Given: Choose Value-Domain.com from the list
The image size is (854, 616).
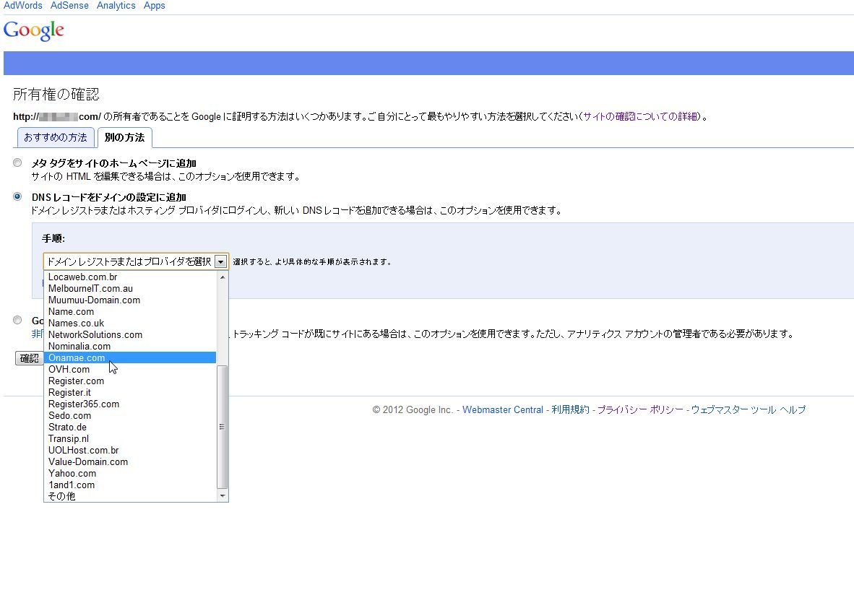Looking at the screenshot, I should point(129,462).
